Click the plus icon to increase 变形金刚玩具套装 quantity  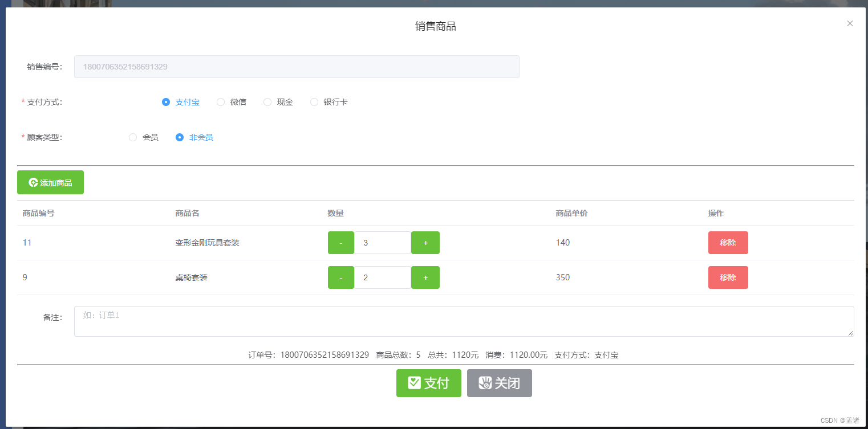coord(425,242)
